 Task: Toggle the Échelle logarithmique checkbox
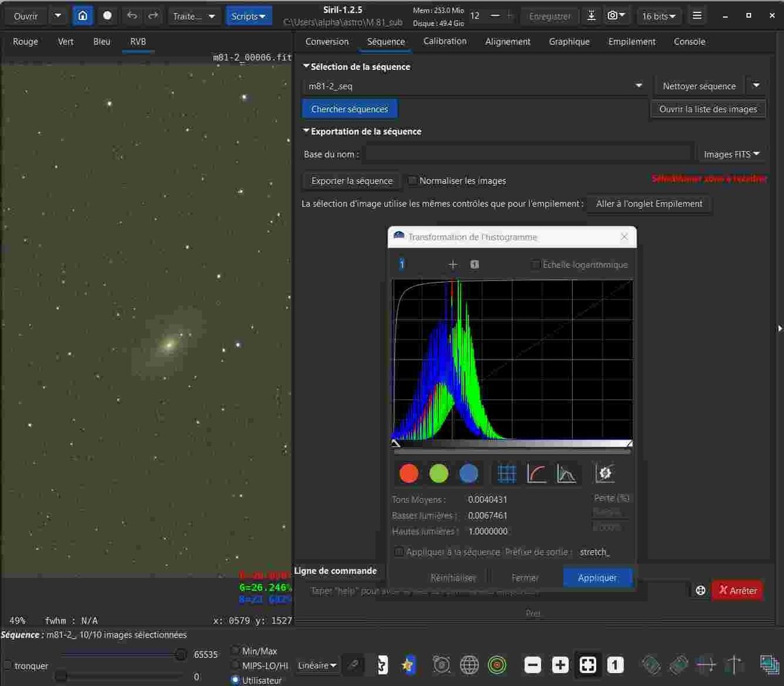[536, 265]
